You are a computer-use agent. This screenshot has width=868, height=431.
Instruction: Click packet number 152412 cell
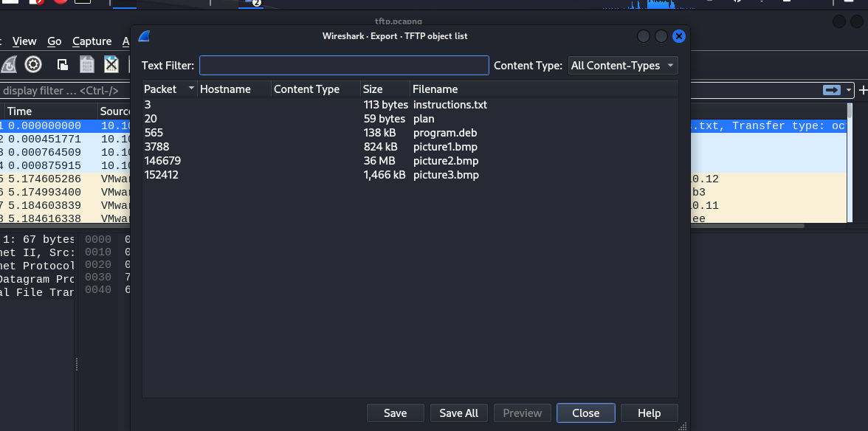click(x=162, y=175)
